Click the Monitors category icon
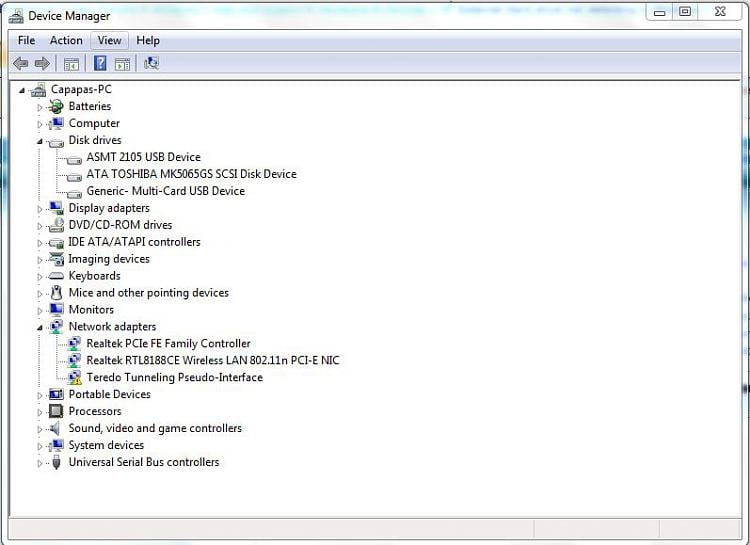Viewport: 750px width, 545px height. (x=56, y=310)
